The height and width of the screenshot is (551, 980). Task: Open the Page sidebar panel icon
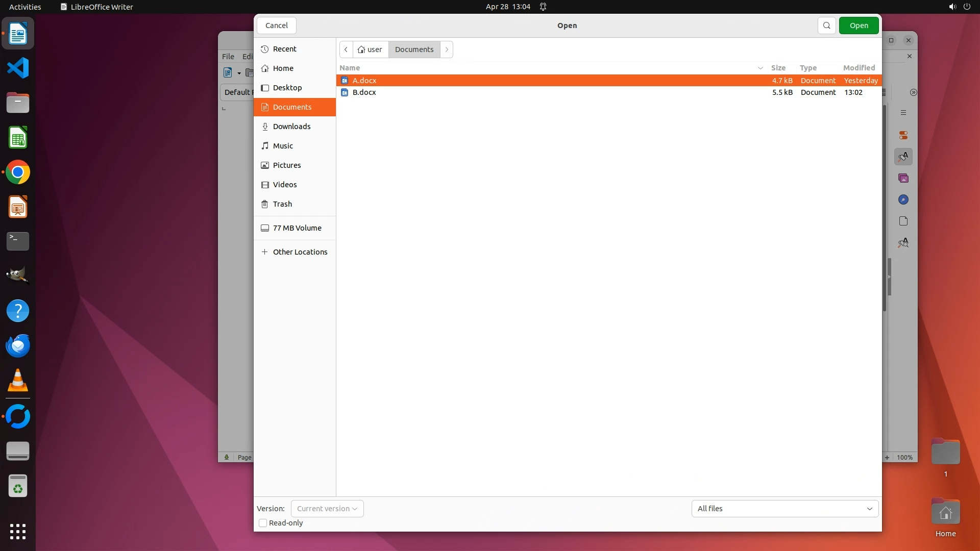903,221
